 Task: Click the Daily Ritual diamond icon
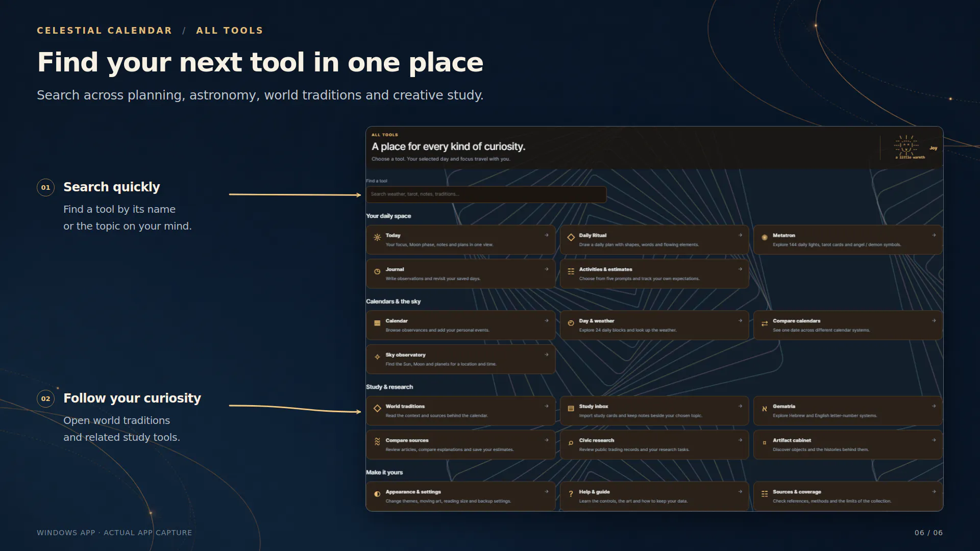coord(571,238)
